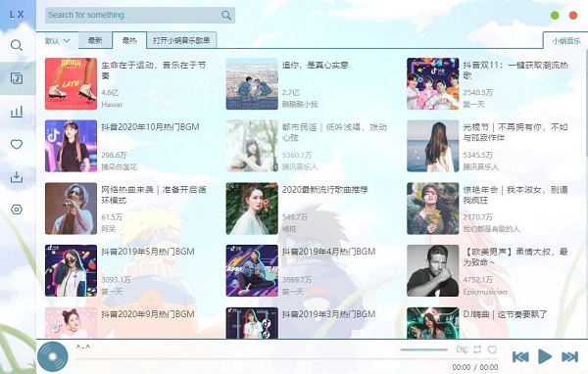This screenshot has width=588, height=374.
Task: Open My Favorites heart in sidebar
Action: (17, 144)
